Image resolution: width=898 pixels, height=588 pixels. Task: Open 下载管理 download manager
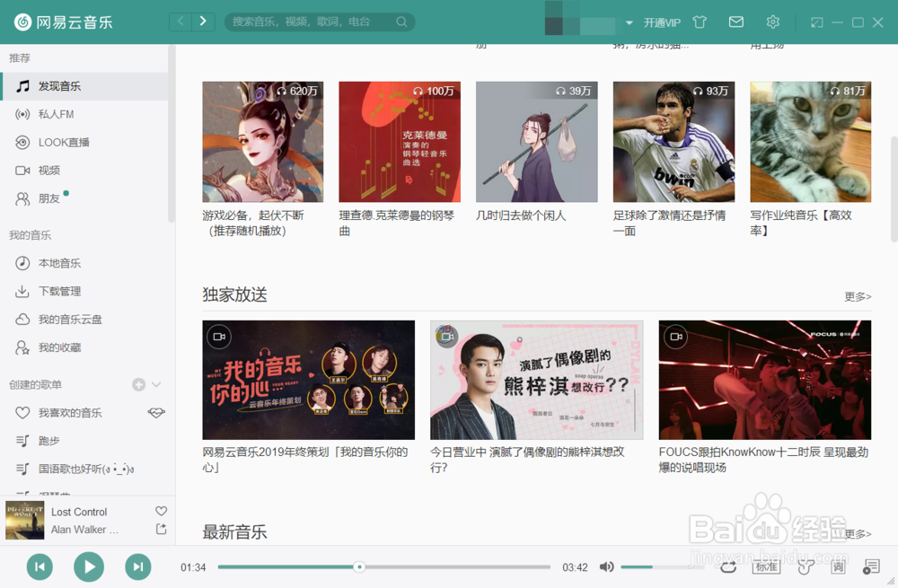coord(64,291)
